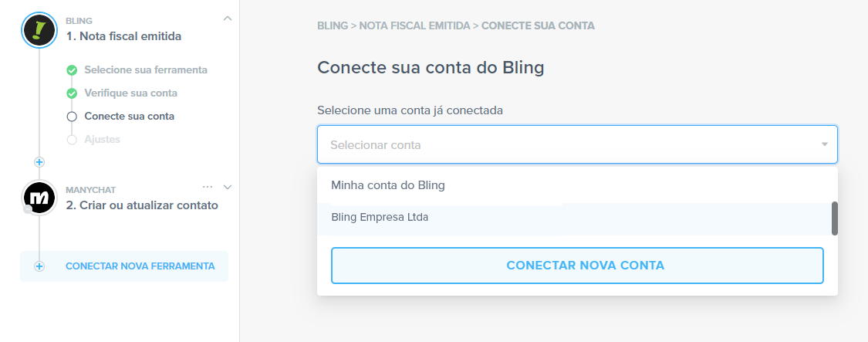
Task: Click the greyed circle beside Ajustes
Action: tap(72, 140)
